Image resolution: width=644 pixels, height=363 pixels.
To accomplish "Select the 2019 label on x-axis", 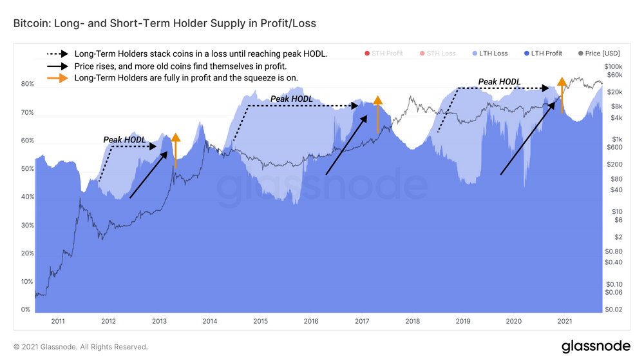I will coord(462,320).
